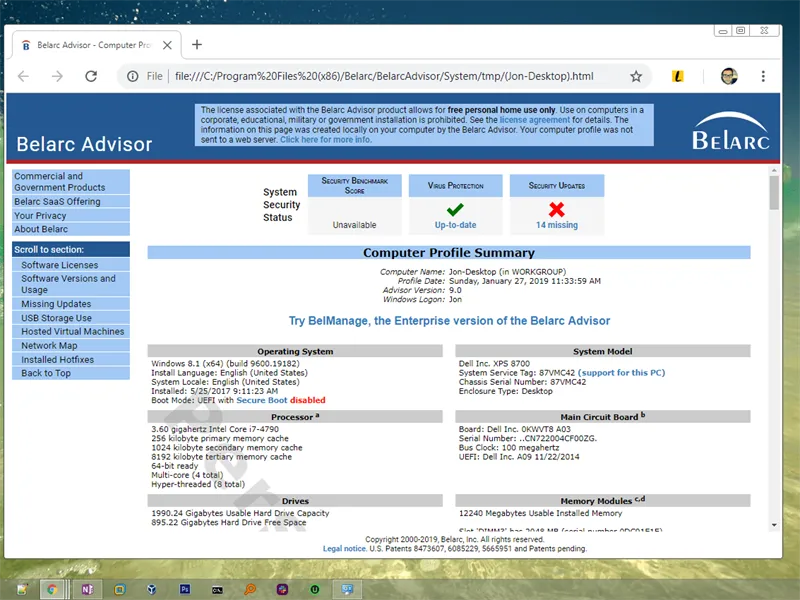800x600 pixels.
Task: Click the red Security Updates X
Action: point(556,209)
